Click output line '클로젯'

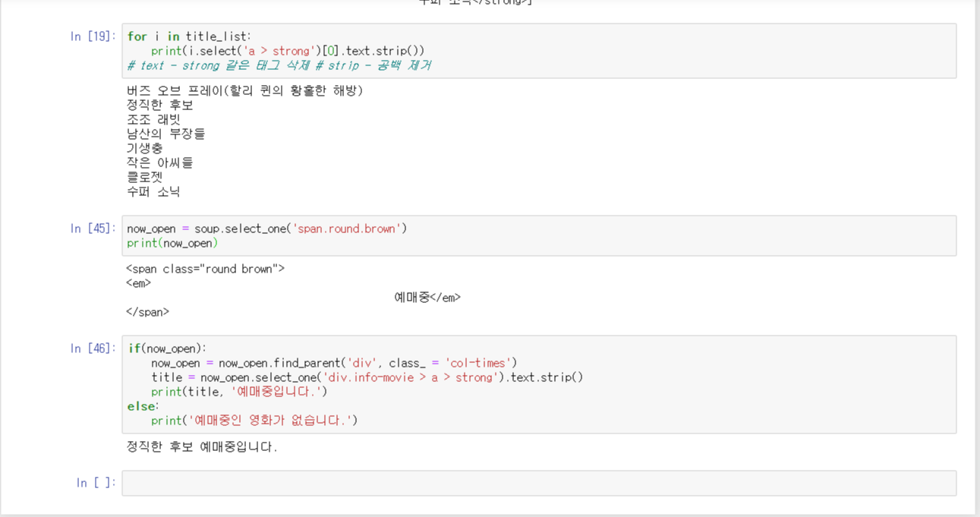click(x=145, y=178)
